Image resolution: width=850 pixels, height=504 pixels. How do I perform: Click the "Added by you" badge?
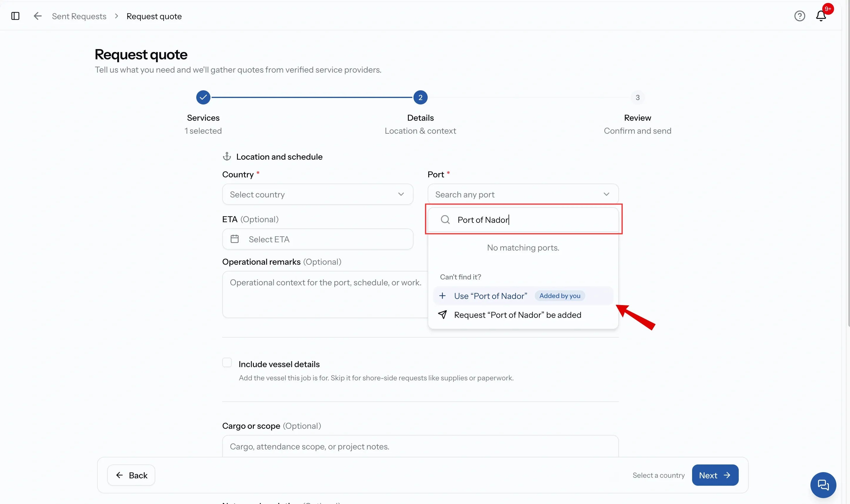click(560, 296)
